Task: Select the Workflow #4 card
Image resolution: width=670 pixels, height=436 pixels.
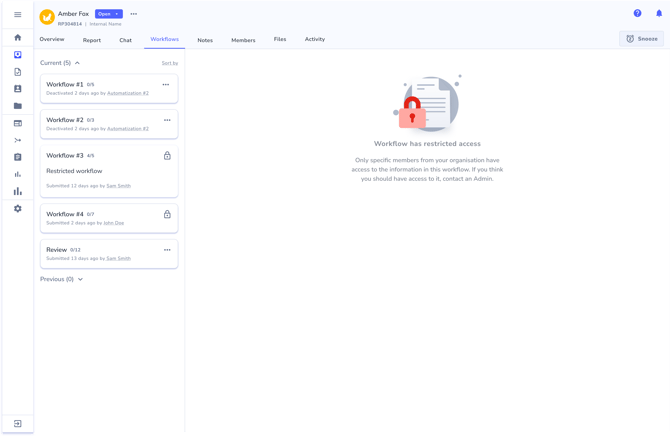Action: point(109,218)
